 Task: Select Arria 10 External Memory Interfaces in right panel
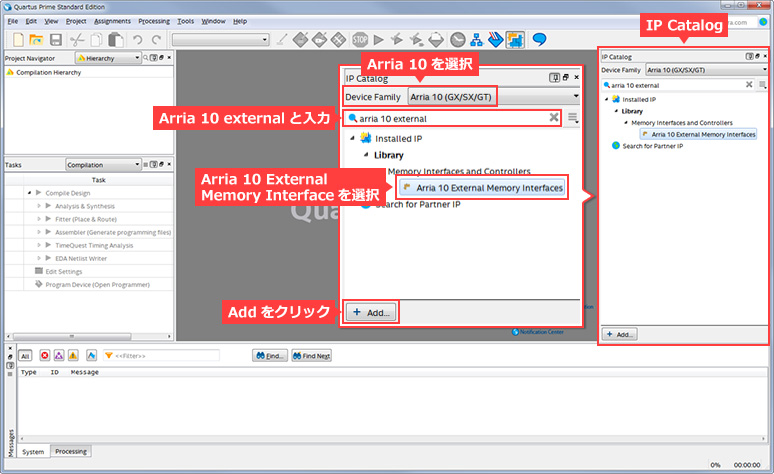pos(698,134)
